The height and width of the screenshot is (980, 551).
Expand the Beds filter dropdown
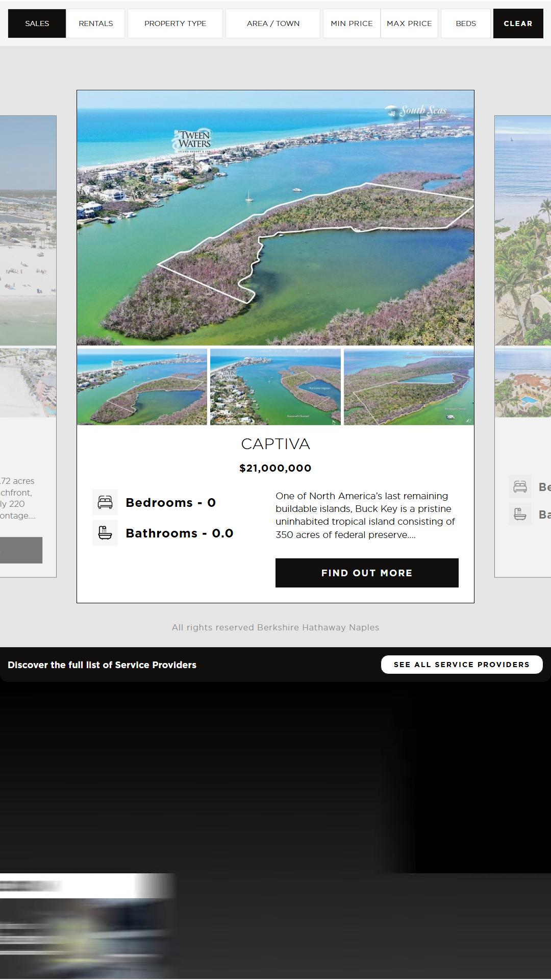[x=466, y=23]
